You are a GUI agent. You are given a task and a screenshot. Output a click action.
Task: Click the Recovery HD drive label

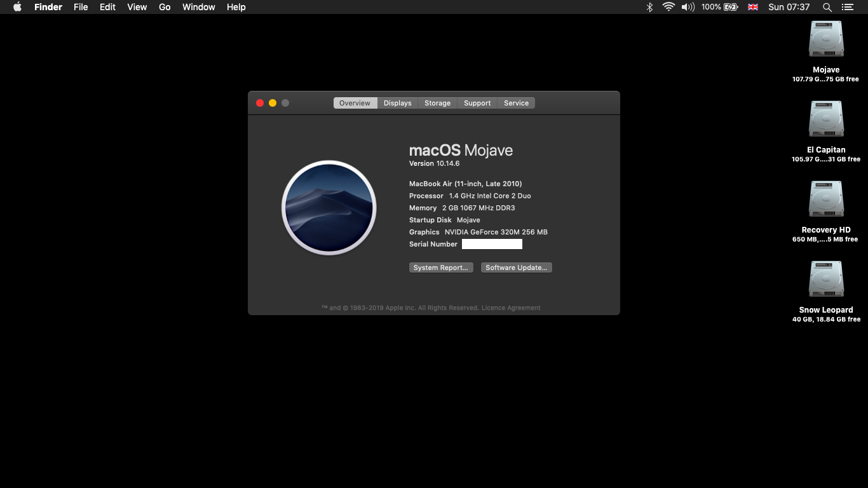pyautogui.click(x=826, y=230)
